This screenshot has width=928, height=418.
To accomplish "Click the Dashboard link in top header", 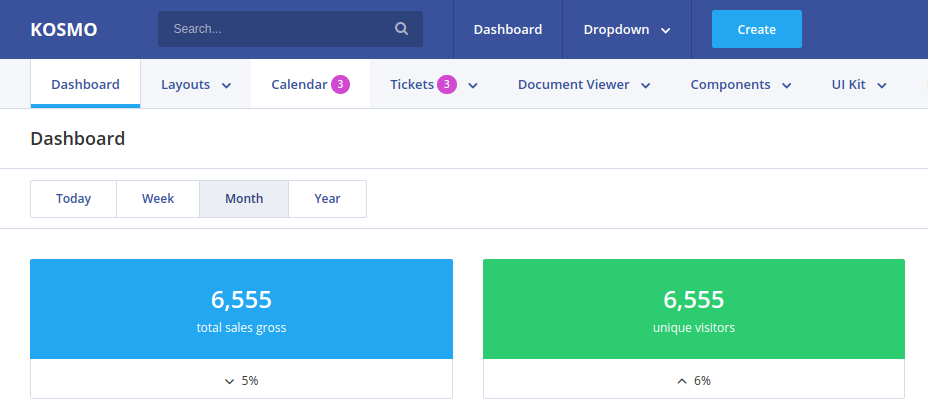I will tap(508, 30).
